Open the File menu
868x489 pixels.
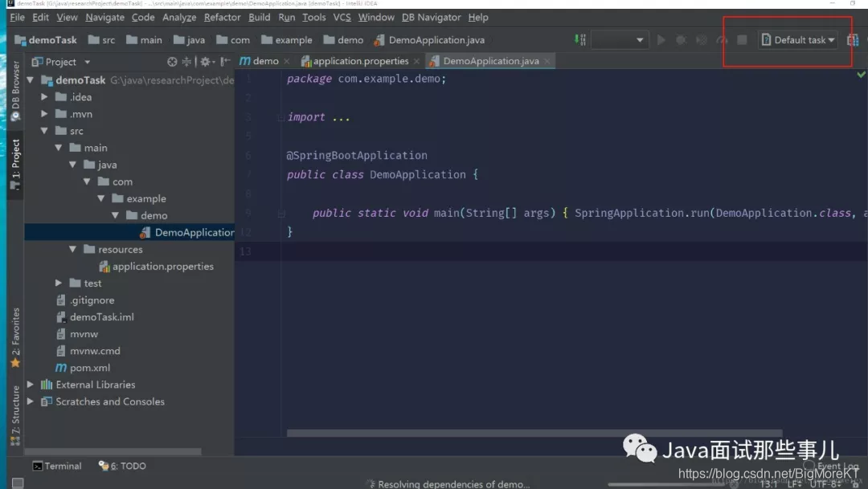coord(17,17)
